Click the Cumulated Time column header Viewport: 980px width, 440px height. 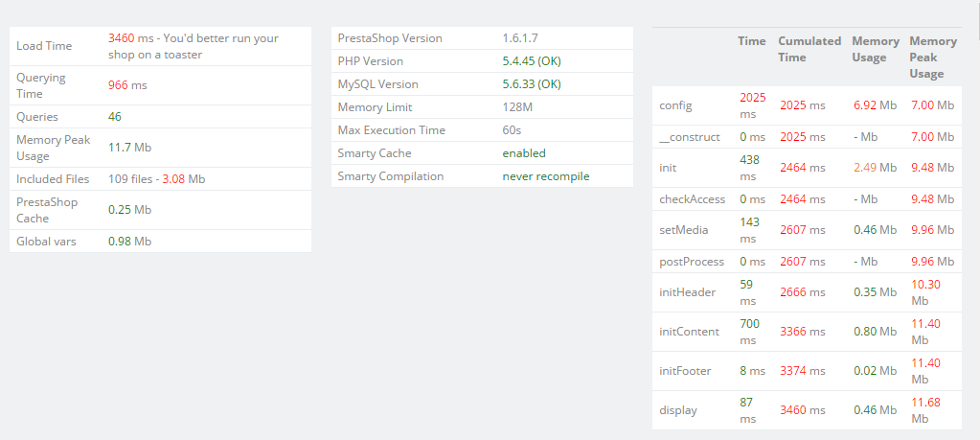coord(809,49)
